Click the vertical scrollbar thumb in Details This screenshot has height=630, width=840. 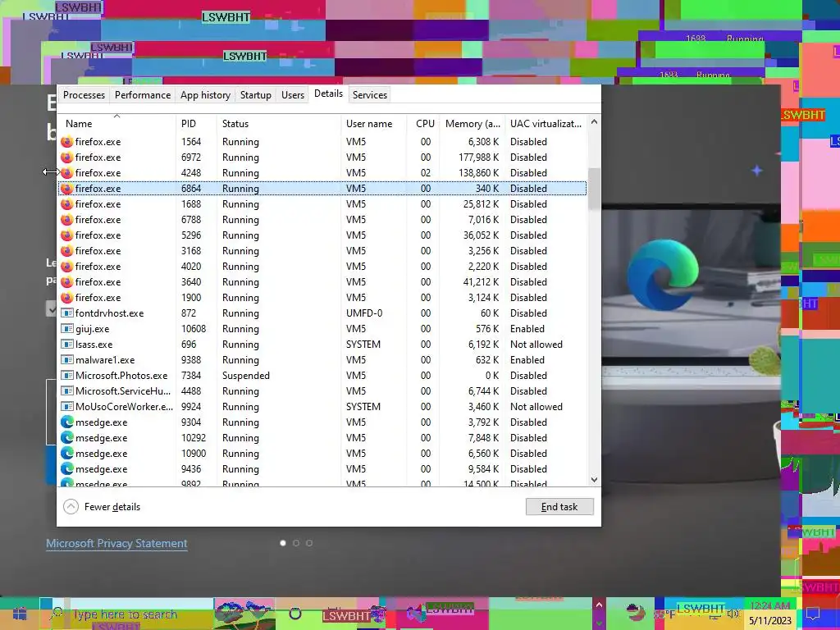click(x=594, y=189)
